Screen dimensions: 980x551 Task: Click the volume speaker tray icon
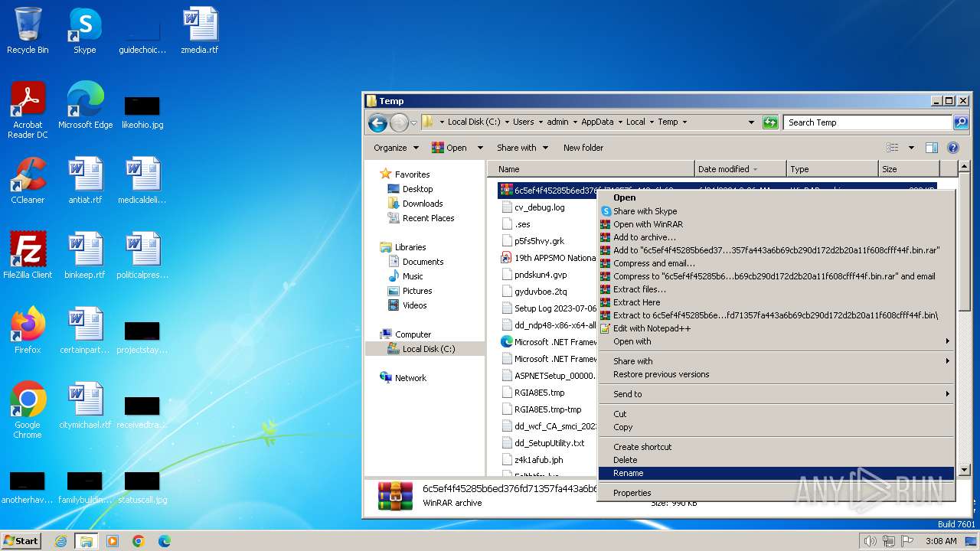(869, 541)
